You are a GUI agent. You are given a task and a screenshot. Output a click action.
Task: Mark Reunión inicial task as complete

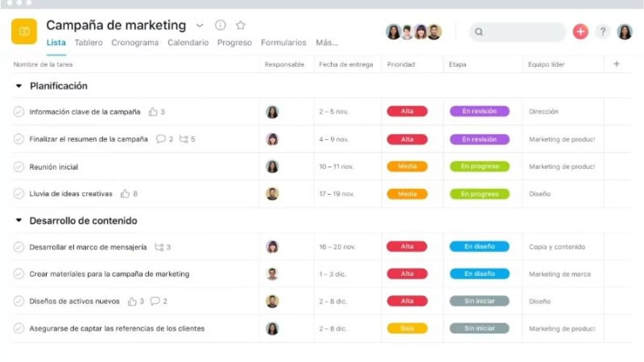coord(19,167)
